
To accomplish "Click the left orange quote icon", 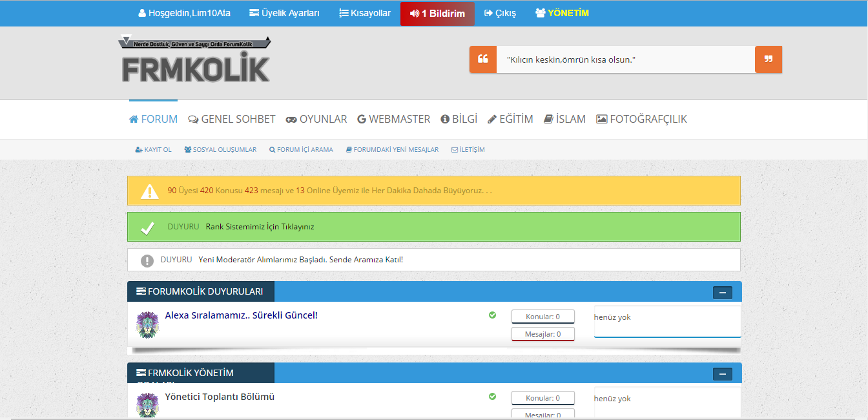I will click(483, 59).
